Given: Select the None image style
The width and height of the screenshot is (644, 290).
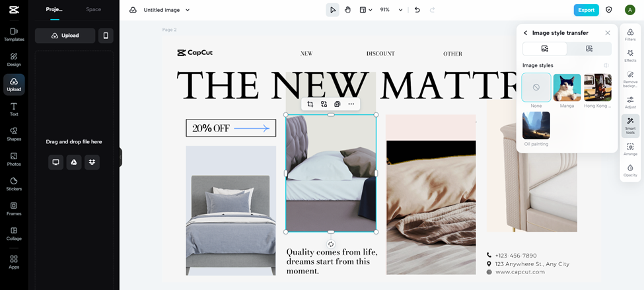Looking at the screenshot, I should (x=536, y=87).
